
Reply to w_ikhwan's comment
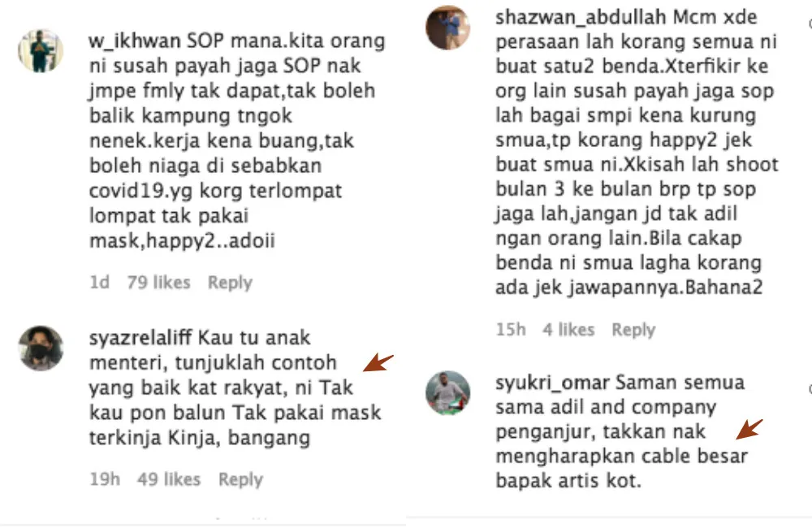(230, 283)
